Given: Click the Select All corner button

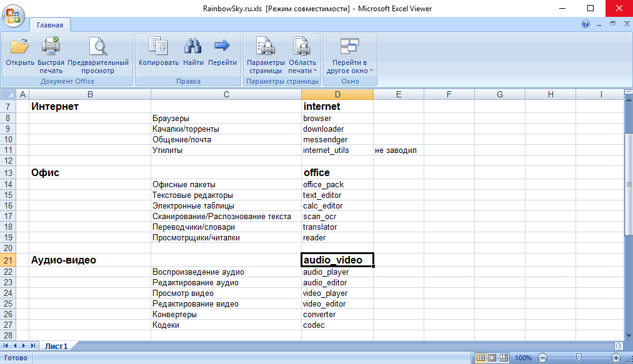Looking at the screenshot, I should 8,94.
